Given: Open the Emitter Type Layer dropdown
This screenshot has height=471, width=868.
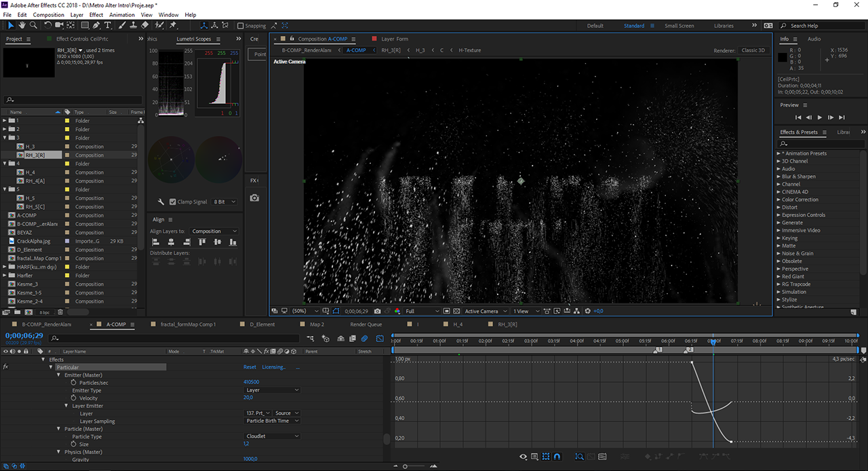Looking at the screenshot, I should [273, 390].
